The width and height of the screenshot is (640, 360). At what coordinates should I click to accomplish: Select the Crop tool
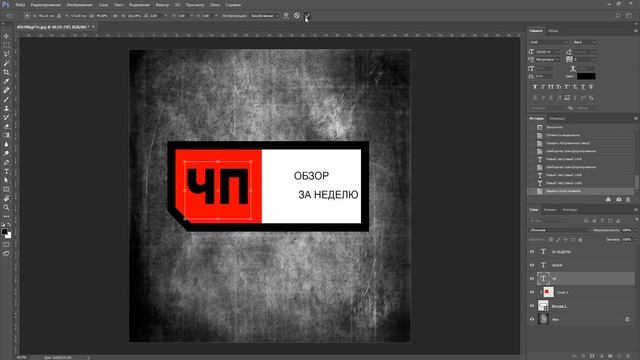[x=6, y=72]
